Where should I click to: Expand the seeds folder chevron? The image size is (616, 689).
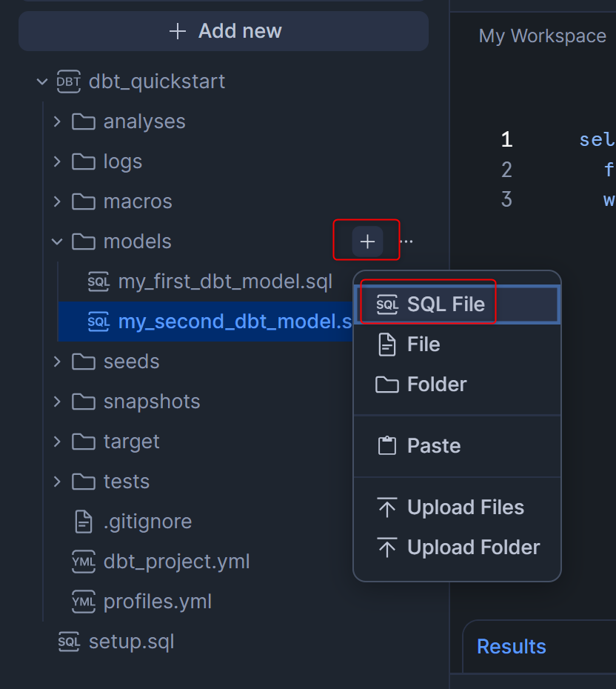tap(57, 362)
